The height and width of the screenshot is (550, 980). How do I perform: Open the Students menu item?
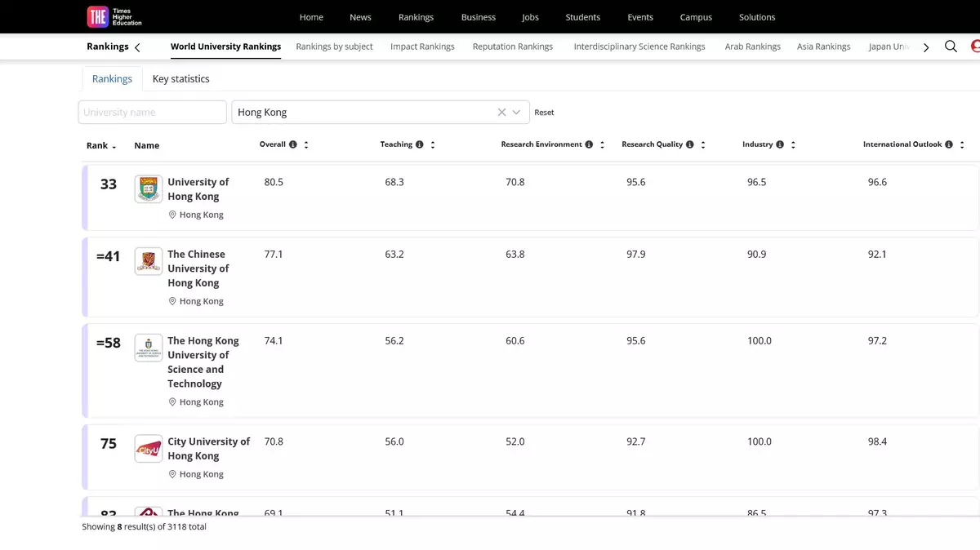coord(582,17)
